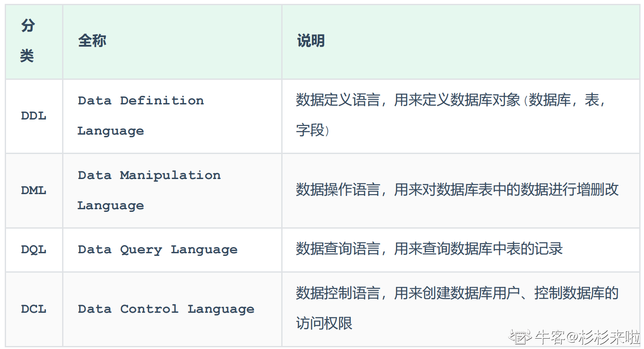
Task: Select the DQL cell
Action: point(34,250)
